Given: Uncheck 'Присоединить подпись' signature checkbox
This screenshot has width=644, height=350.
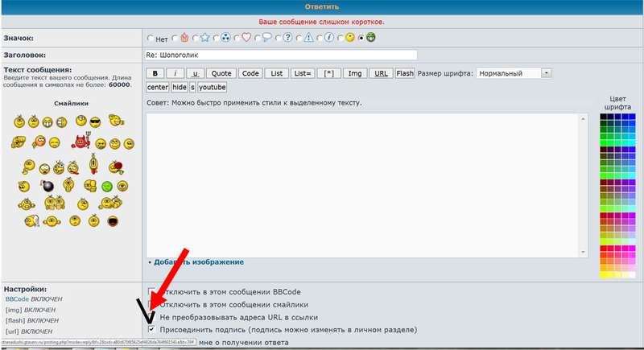Looking at the screenshot, I should pos(152,329).
